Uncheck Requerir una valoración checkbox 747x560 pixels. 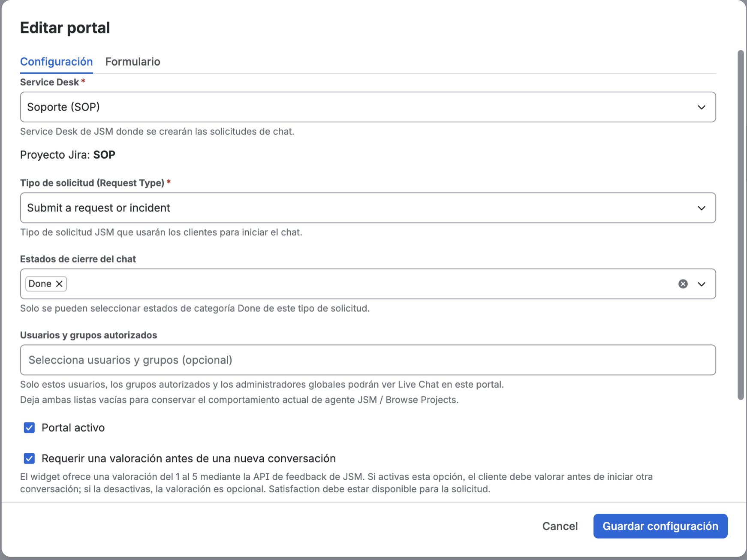29,458
